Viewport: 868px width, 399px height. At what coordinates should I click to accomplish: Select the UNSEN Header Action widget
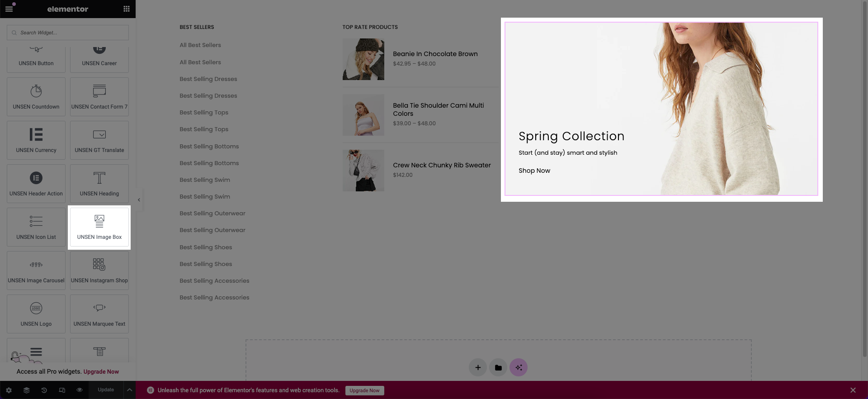[x=36, y=184]
